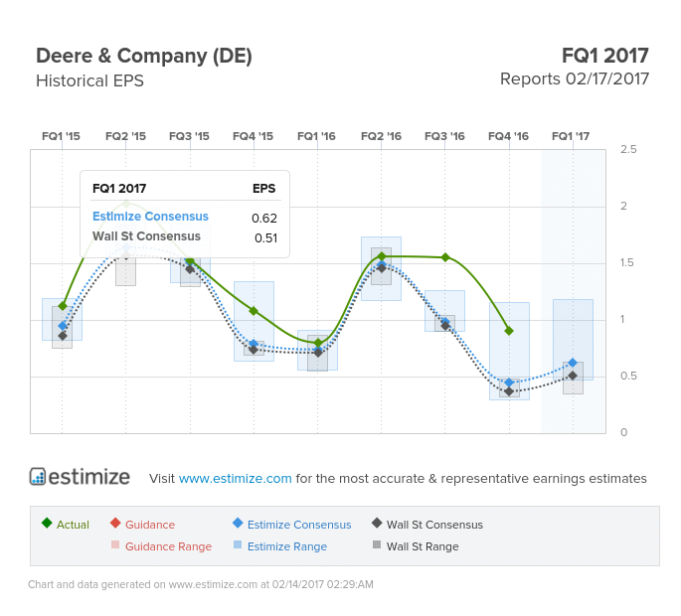
Task: Click the FQ1 '17 blue Estimize Consensus point
Action: (573, 363)
